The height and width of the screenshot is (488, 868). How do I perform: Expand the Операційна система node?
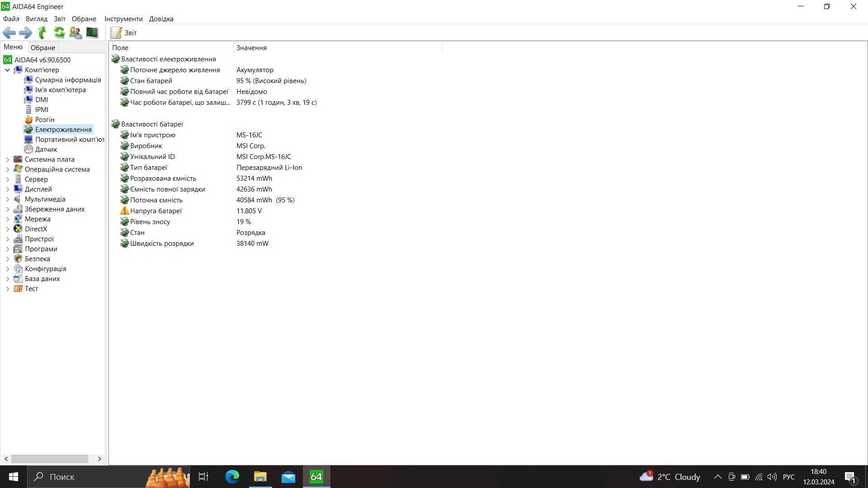pos(7,169)
